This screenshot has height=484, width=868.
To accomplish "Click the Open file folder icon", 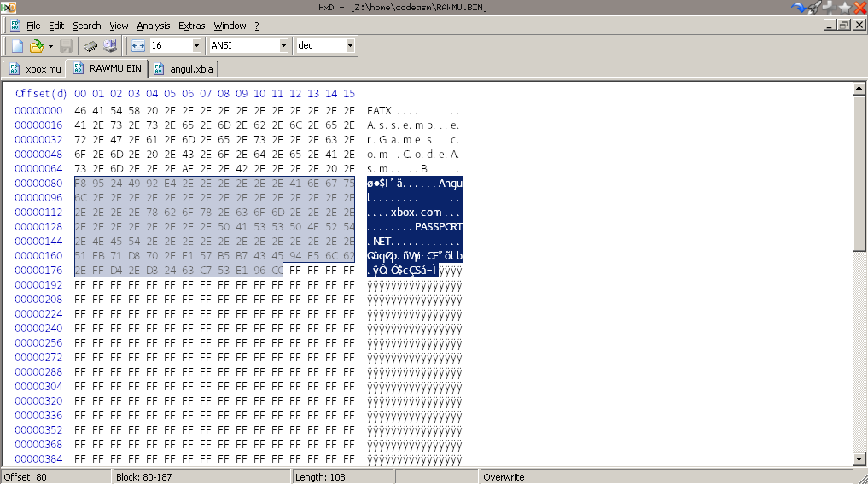I will (x=37, y=46).
